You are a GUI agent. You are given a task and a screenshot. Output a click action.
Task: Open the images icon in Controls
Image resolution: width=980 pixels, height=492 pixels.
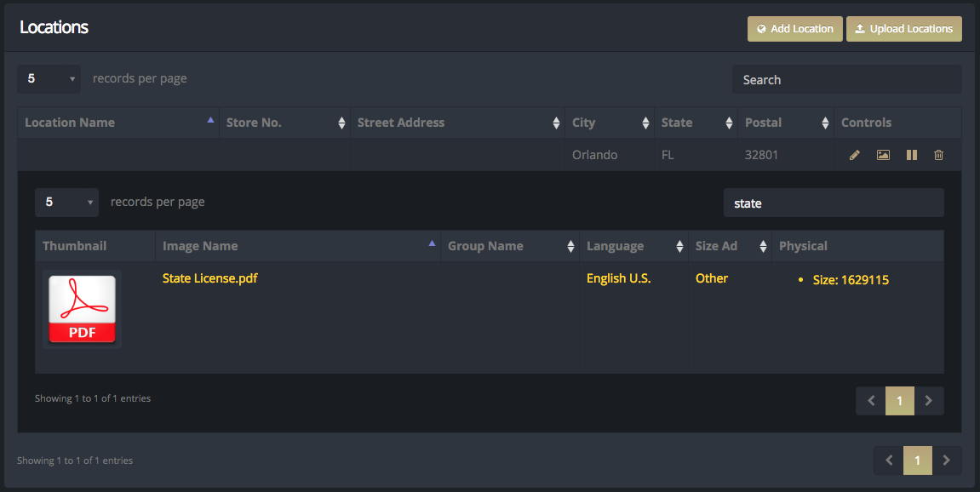click(x=883, y=155)
